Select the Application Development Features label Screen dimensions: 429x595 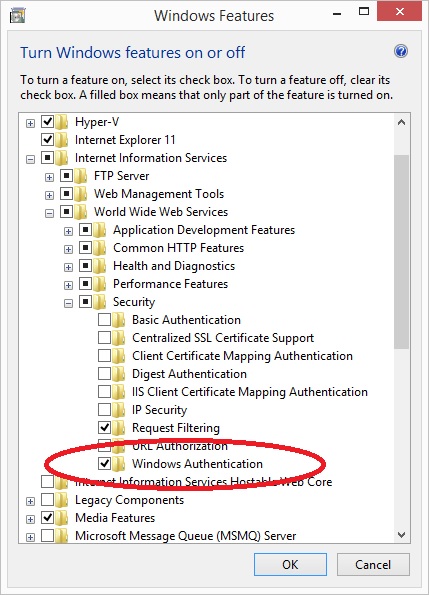point(204,230)
